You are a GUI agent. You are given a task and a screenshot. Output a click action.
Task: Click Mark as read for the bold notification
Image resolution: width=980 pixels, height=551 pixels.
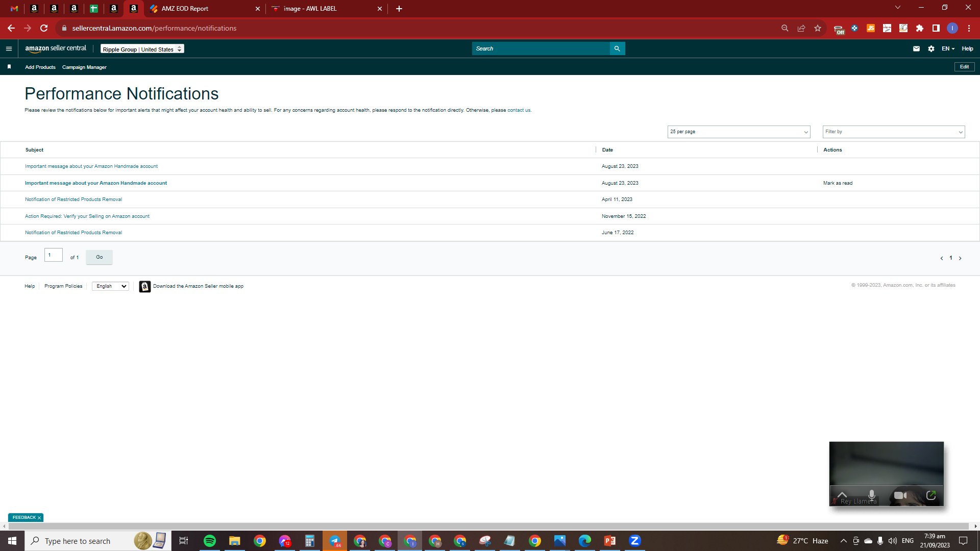coord(838,183)
